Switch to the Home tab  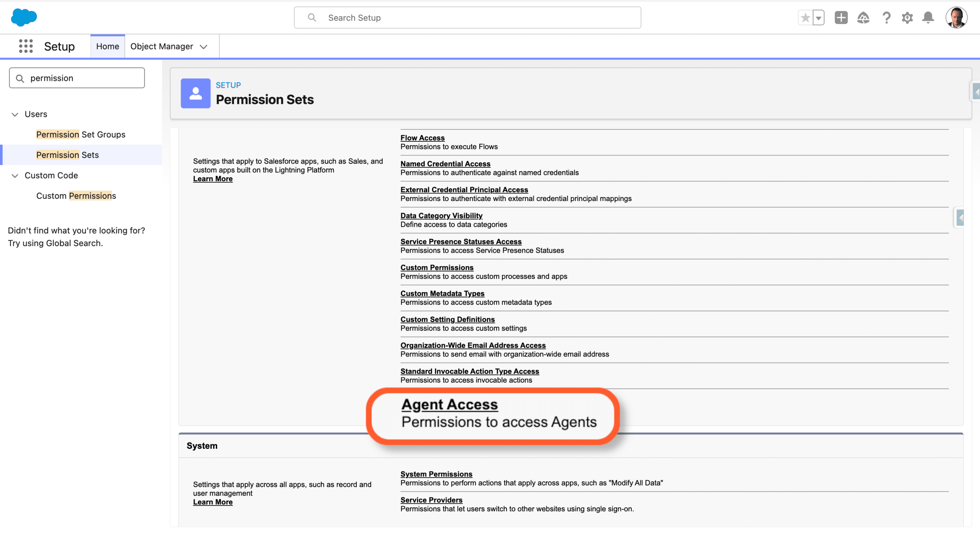tap(108, 46)
